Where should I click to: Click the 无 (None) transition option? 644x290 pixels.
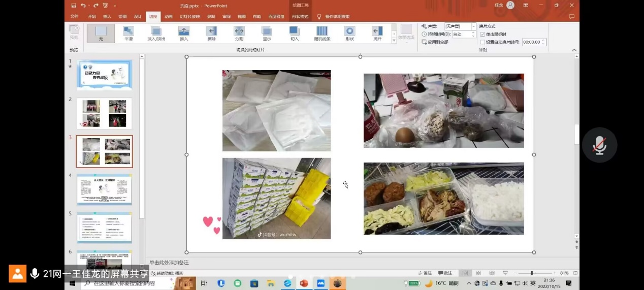101,33
